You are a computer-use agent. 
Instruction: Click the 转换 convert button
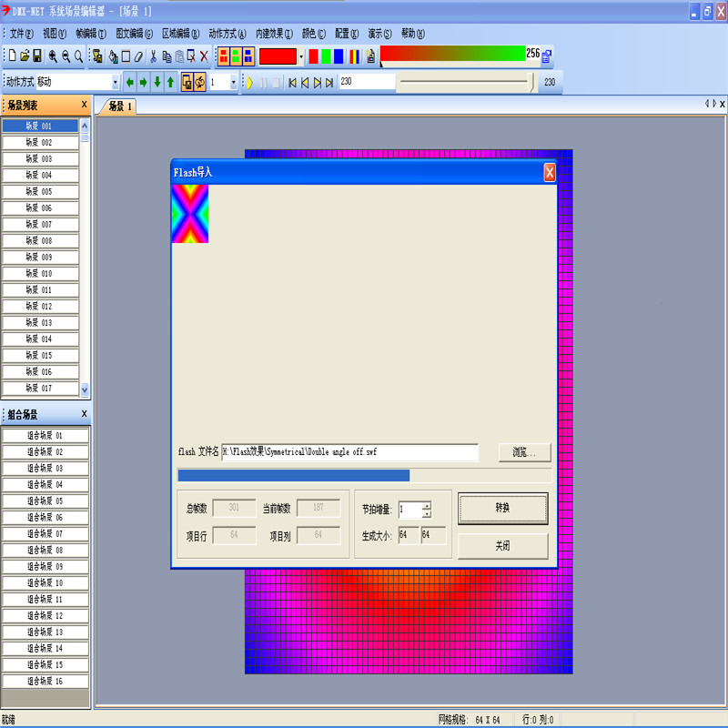point(502,508)
